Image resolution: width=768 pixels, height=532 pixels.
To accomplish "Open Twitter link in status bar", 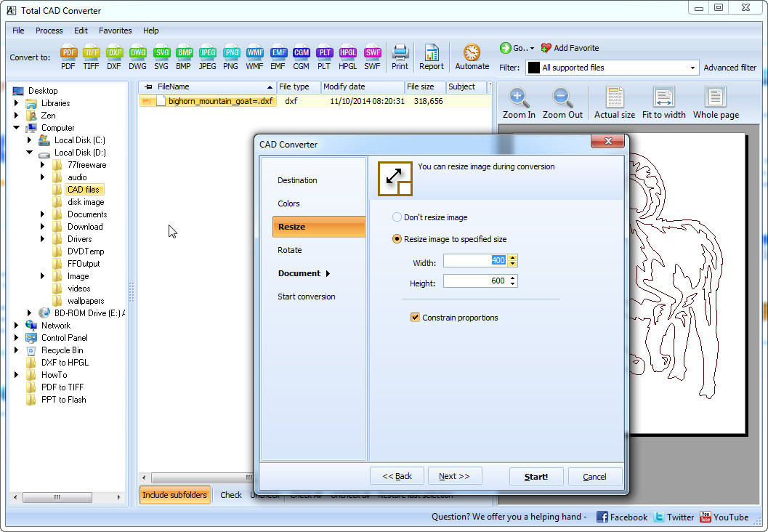I will 674,517.
